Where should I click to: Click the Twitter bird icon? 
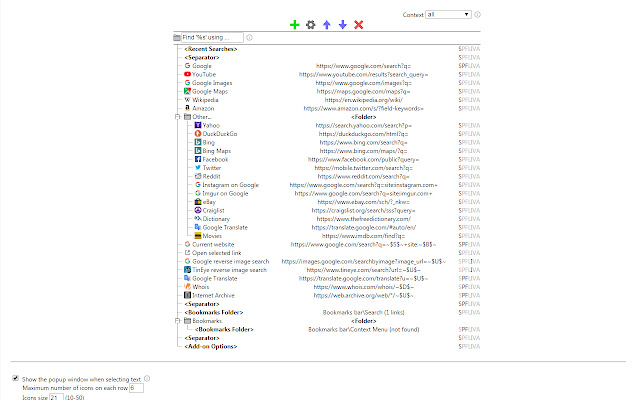pyautogui.click(x=198, y=168)
